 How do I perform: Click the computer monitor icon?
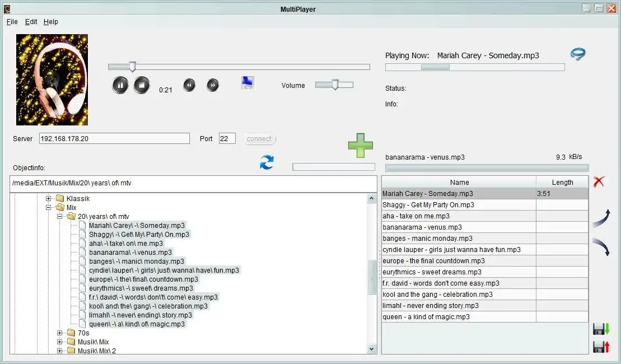(x=248, y=83)
